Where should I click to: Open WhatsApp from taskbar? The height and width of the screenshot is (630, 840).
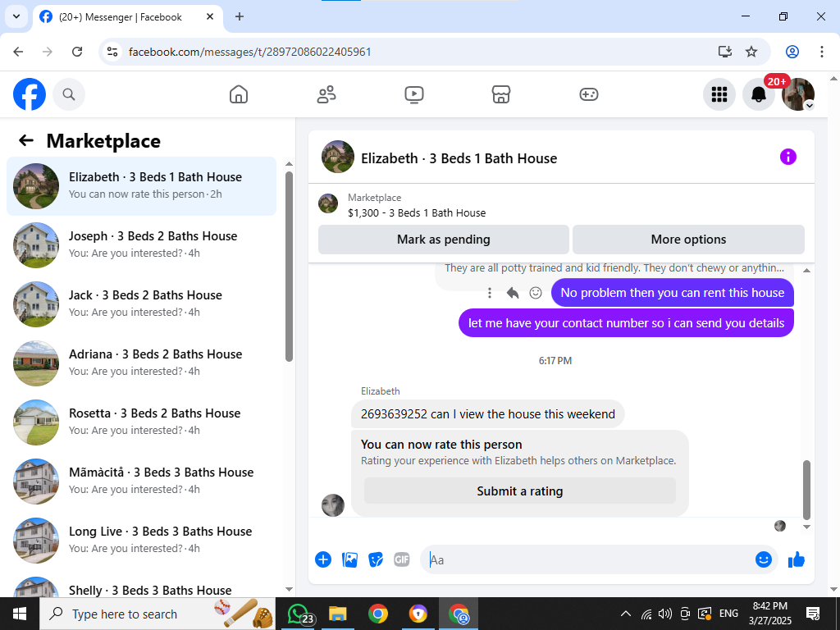(x=299, y=614)
